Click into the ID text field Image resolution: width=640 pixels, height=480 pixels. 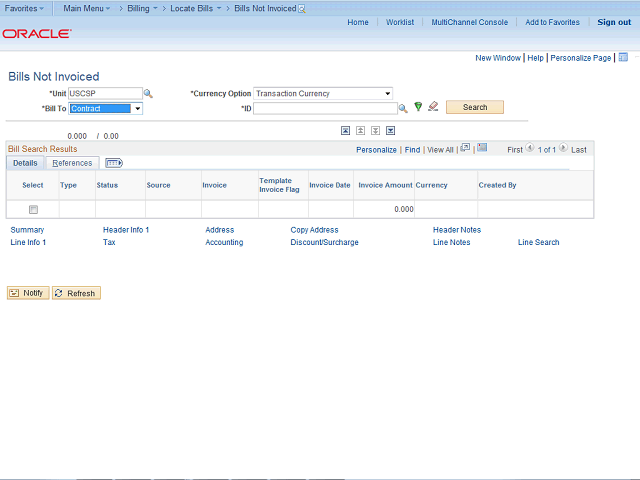pyautogui.click(x=324, y=108)
